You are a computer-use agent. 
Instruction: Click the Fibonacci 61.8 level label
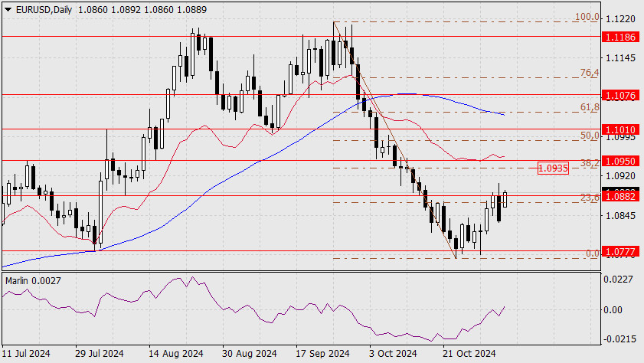590,107
